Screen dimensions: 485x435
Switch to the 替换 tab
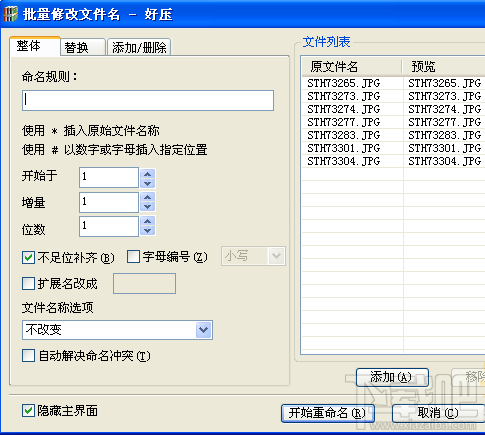[x=83, y=47]
